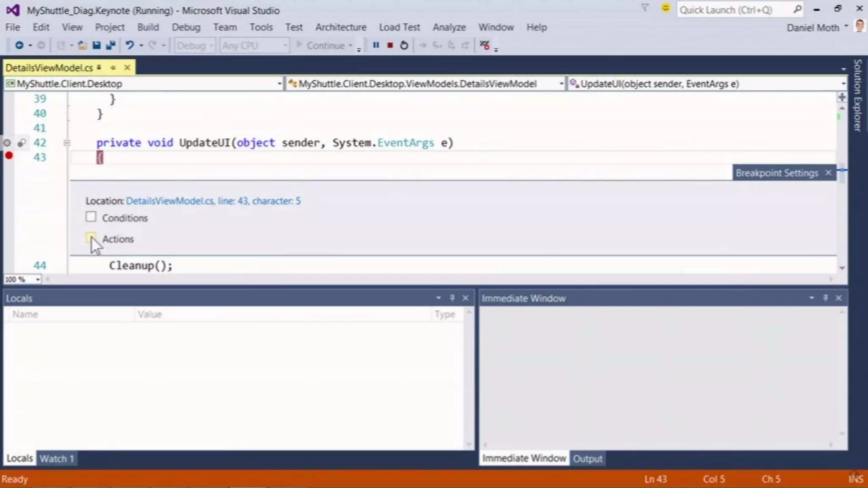This screenshot has height=488, width=868.
Task: Click red breakpoint glyph on line 43
Action: [x=9, y=156]
